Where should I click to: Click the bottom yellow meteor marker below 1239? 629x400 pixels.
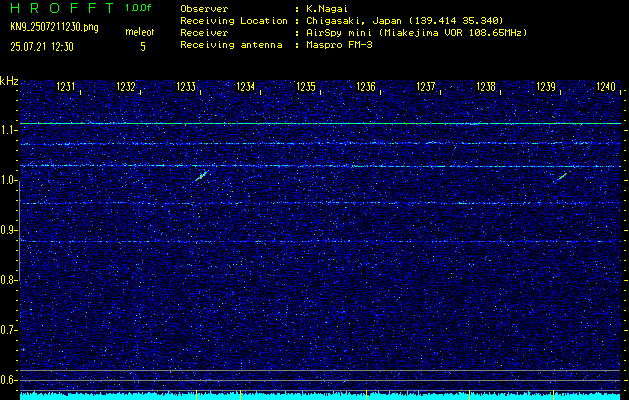(554, 395)
